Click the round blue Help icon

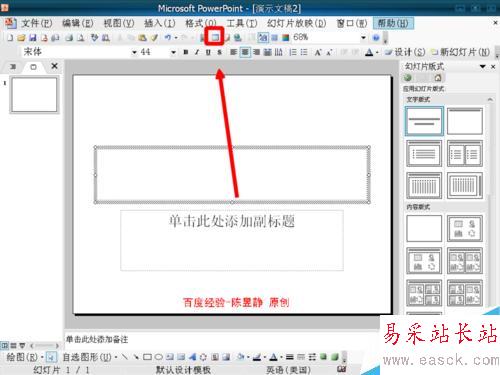pyautogui.click(x=376, y=38)
